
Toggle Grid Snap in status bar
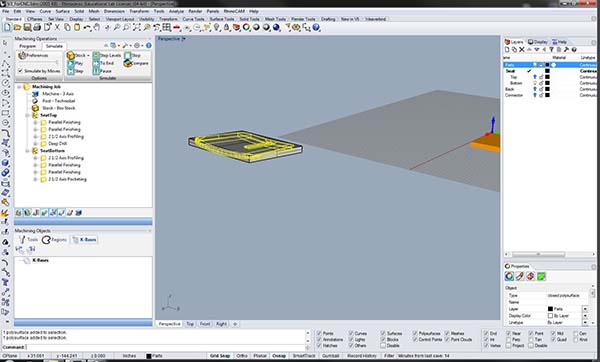pyautogui.click(x=220, y=356)
